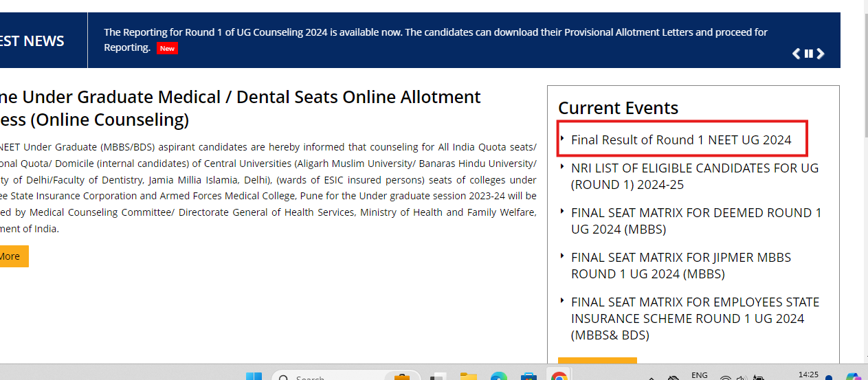Pause the latest news ticker
This screenshot has height=380, width=868.
click(x=809, y=54)
